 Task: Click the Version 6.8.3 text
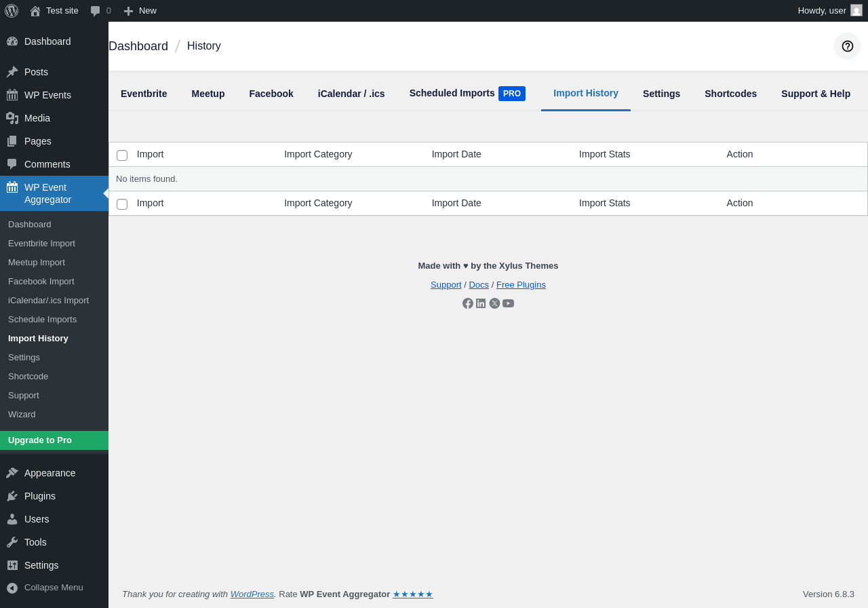(x=829, y=594)
